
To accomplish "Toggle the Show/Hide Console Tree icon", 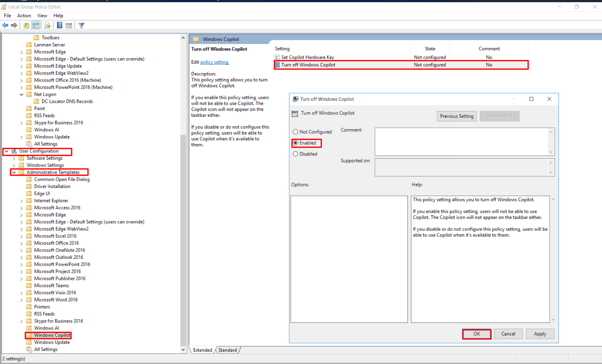I will click(x=36, y=25).
